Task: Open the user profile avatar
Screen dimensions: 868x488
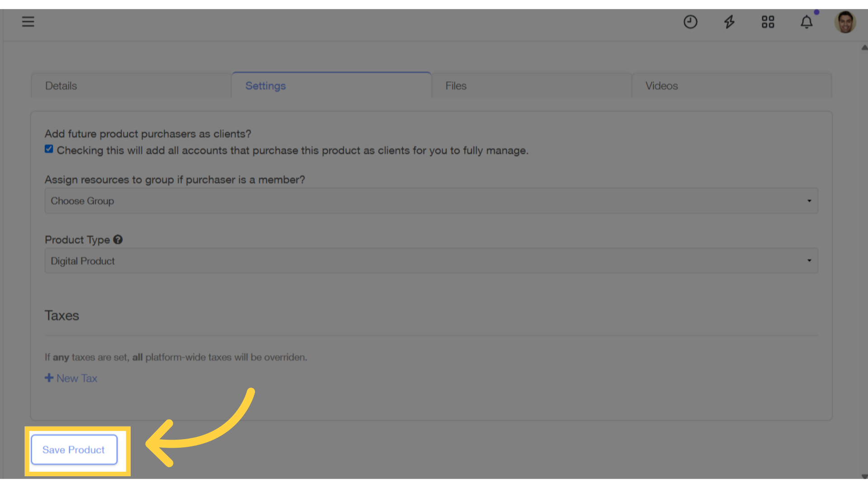Action: (x=844, y=22)
